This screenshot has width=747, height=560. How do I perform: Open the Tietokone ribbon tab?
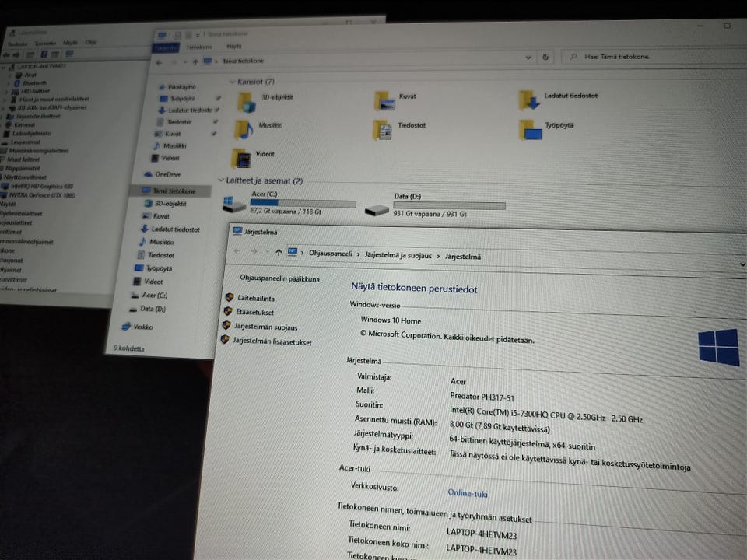coord(199,47)
